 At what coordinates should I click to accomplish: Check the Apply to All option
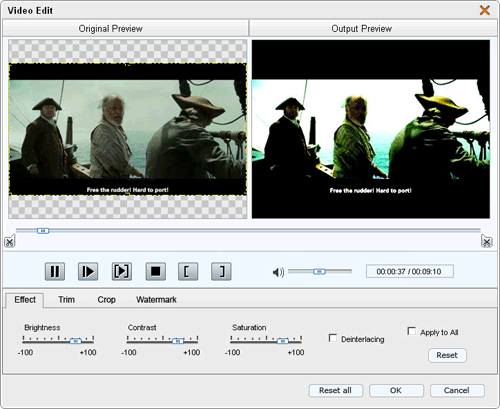[412, 331]
